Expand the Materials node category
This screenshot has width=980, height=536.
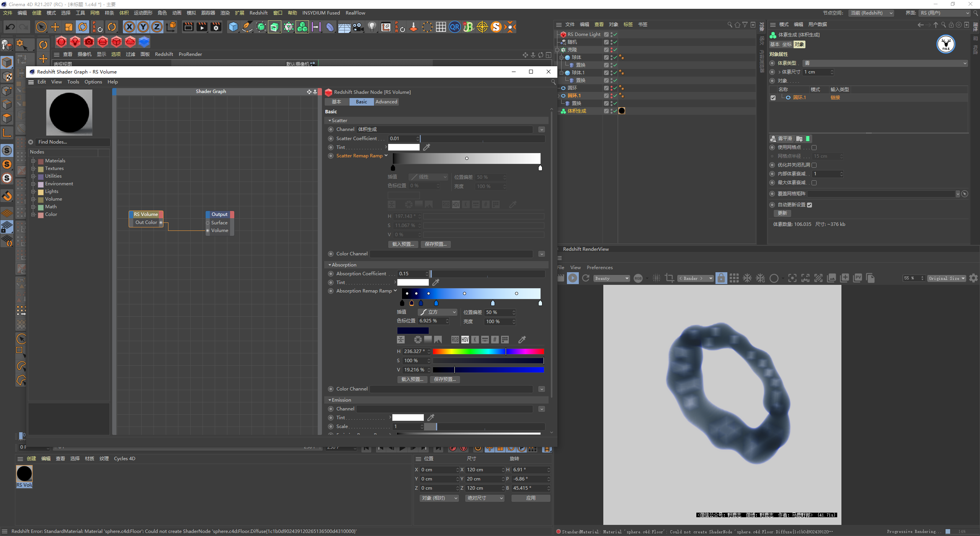[34, 161]
